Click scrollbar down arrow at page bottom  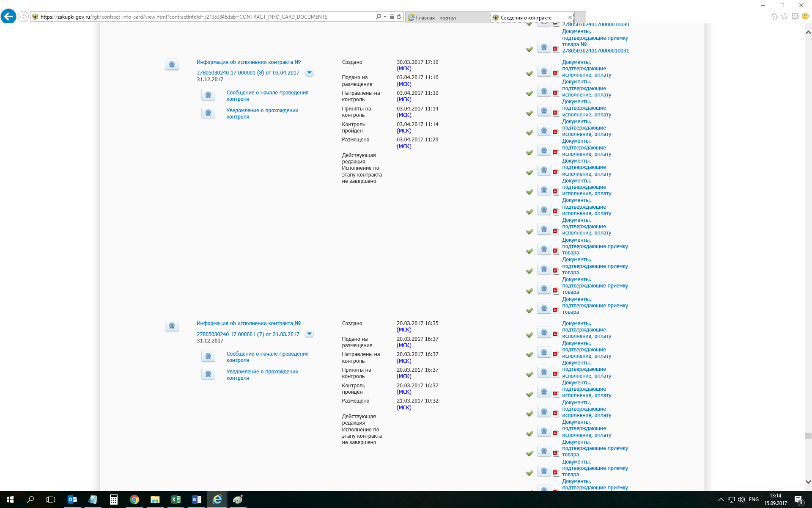point(808,482)
